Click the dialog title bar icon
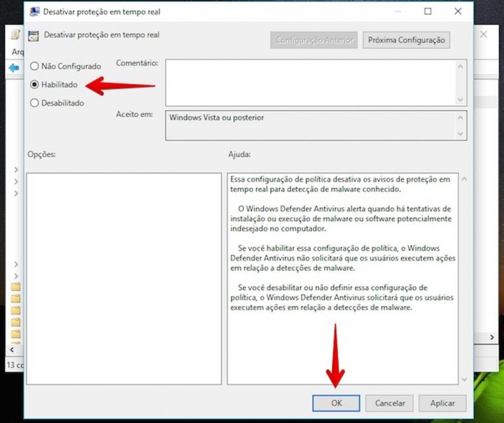 point(34,12)
